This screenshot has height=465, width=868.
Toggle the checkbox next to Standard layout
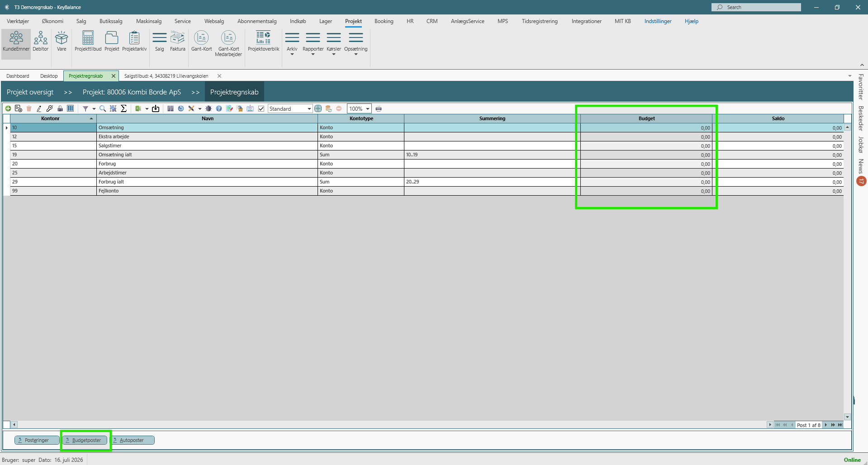pos(261,108)
